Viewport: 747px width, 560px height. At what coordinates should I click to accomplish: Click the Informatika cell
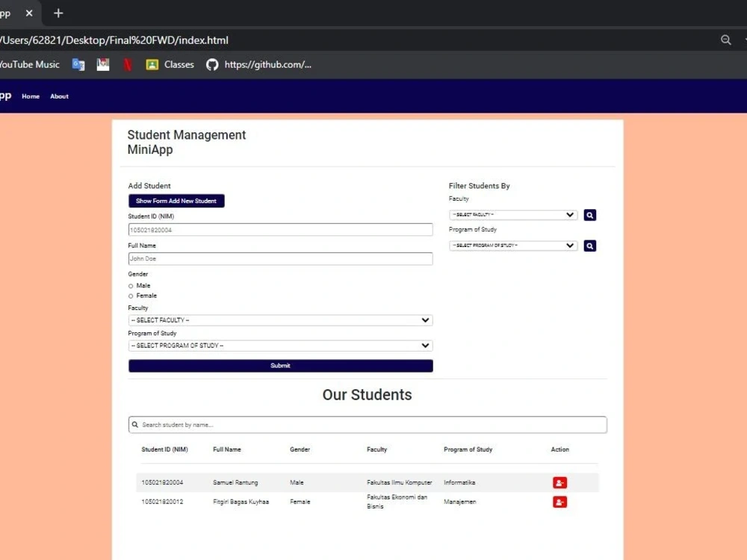tap(459, 483)
